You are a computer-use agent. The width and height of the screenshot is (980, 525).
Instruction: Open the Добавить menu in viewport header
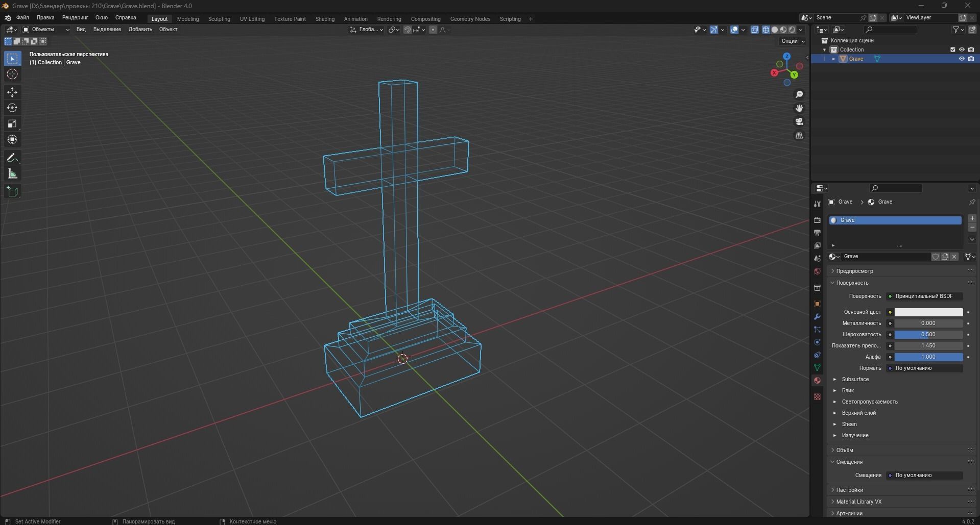click(x=140, y=29)
